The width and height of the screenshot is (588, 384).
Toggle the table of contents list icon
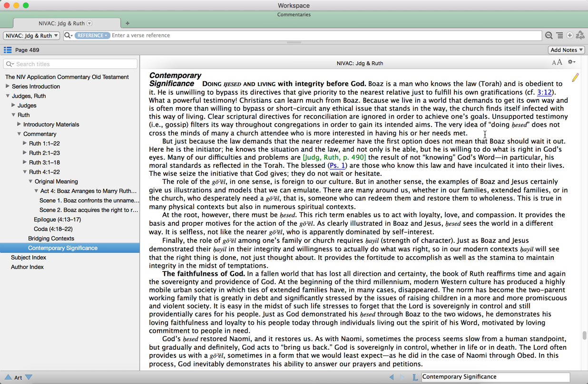[x=8, y=50]
